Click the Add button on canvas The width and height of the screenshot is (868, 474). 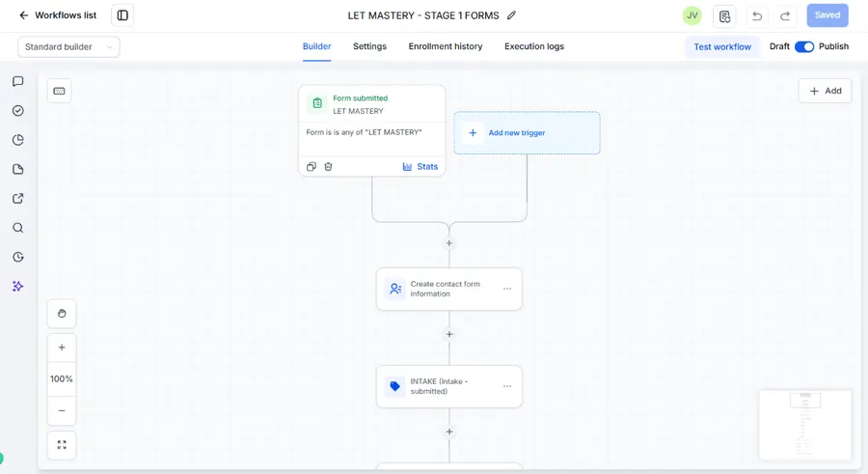(x=825, y=91)
